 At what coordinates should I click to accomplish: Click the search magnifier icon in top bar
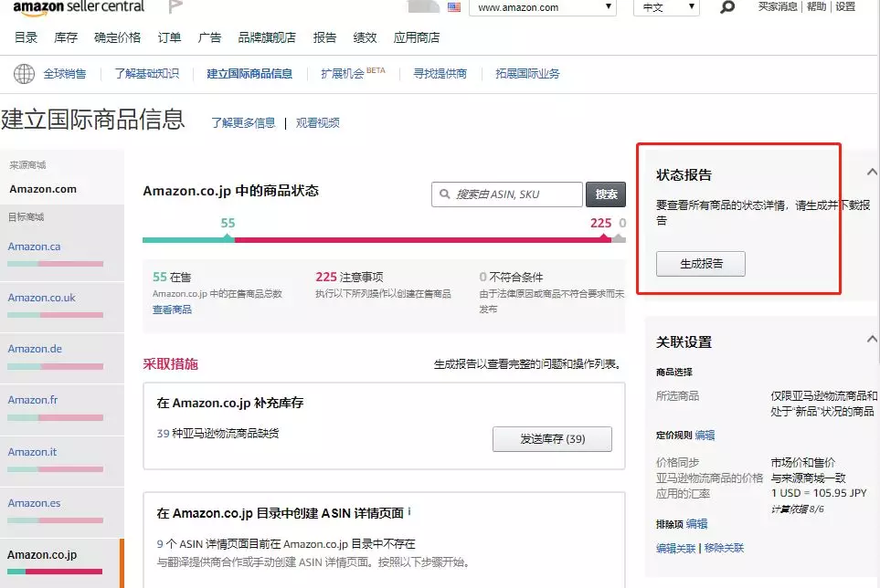pos(726,7)
